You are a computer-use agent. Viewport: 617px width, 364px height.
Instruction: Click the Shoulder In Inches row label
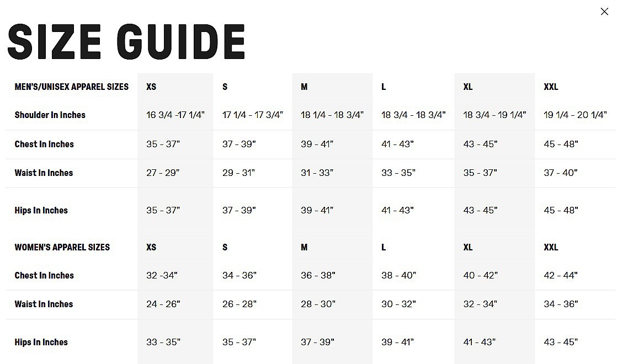50,115
